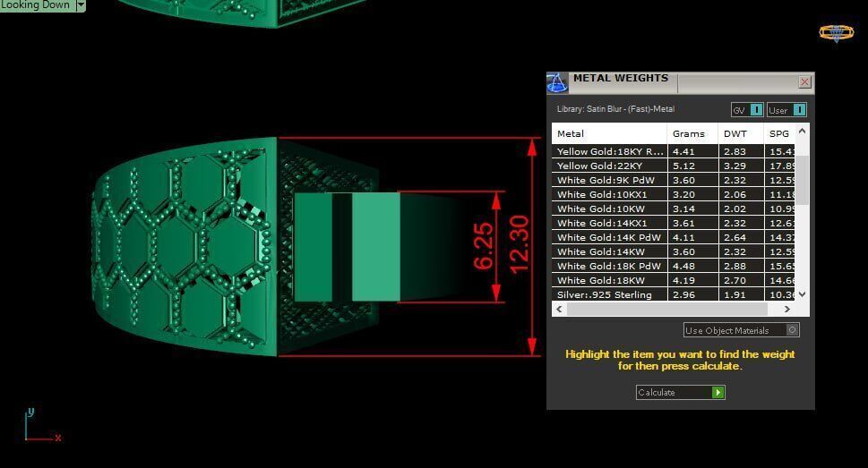Click the horizontal scroll left arrow
This screenshot has width=868, height=468.
(x=559, y=310)
